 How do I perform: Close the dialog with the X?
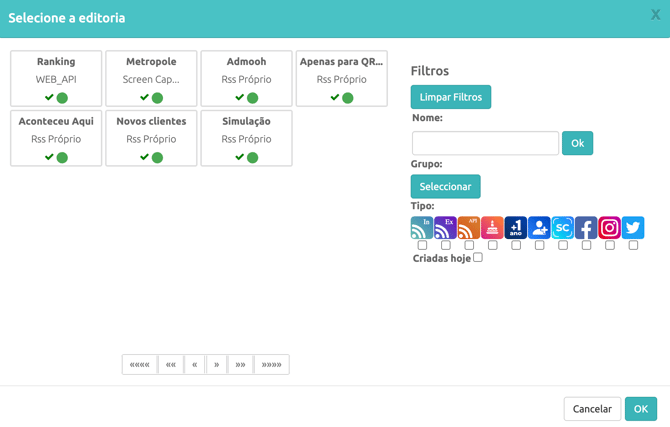point(655,15)
